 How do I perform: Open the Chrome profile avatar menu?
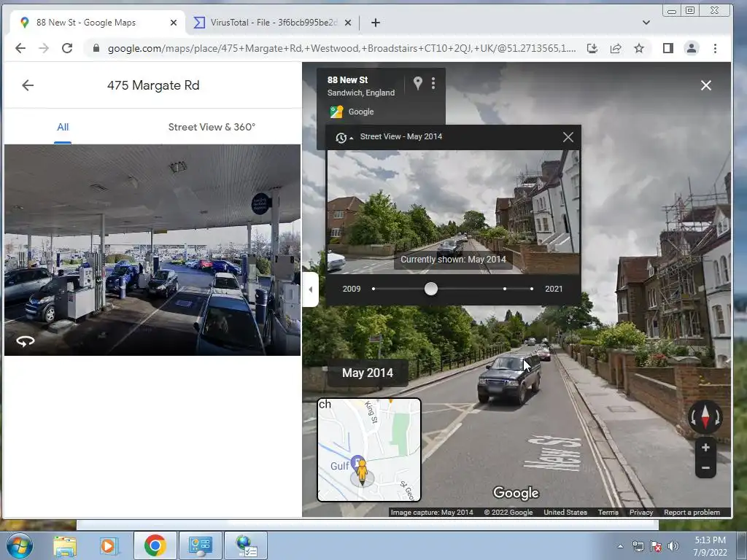point(692,48)
